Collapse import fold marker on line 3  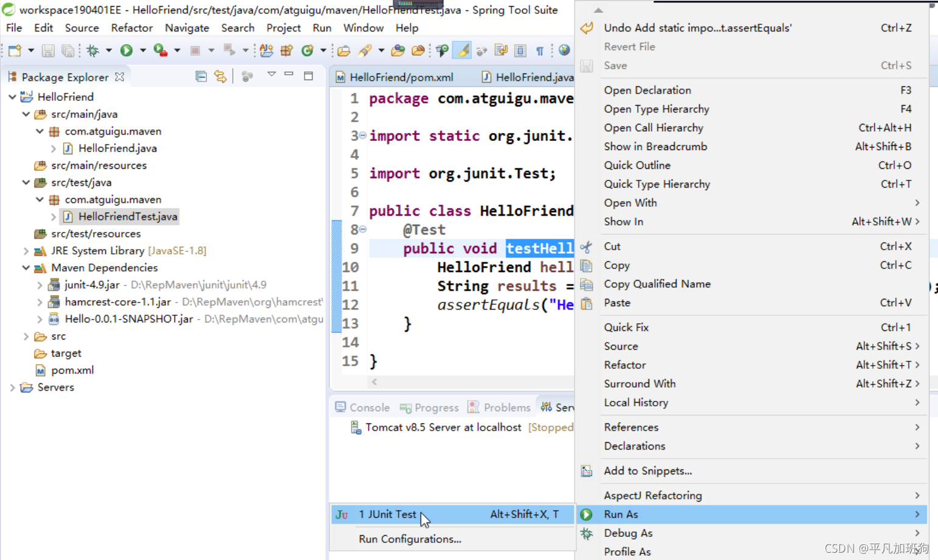(363, 135)
